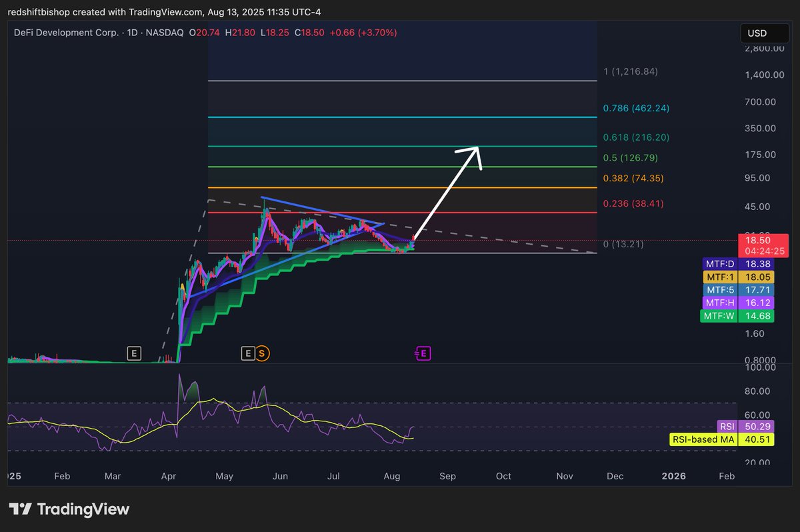Click the L18.25 low value
This screenshot has height=532, width=800.
coord(275,32)
